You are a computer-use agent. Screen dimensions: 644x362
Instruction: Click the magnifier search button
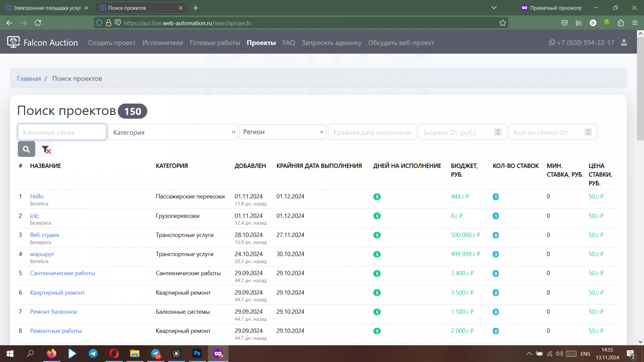click(26, 149)
